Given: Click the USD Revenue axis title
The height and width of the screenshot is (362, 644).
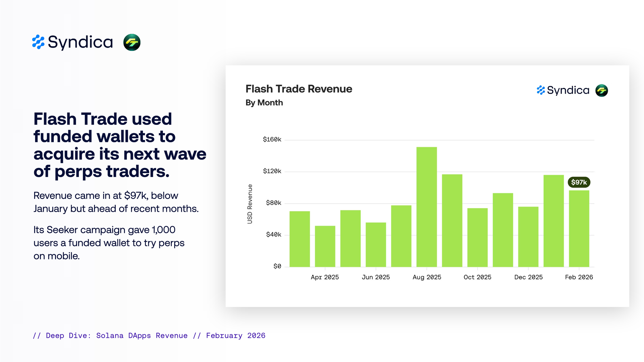Looking at the screenshot, I should click(x=250, y=204).
